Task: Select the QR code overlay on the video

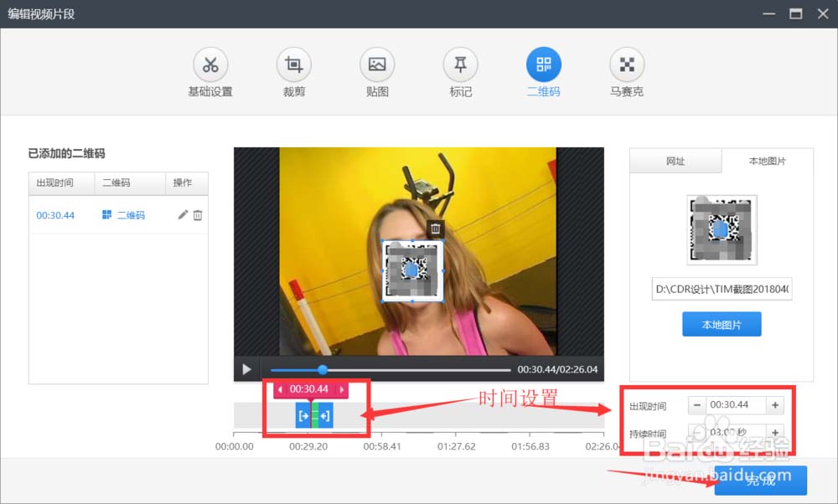Action: tap(412, 271)
